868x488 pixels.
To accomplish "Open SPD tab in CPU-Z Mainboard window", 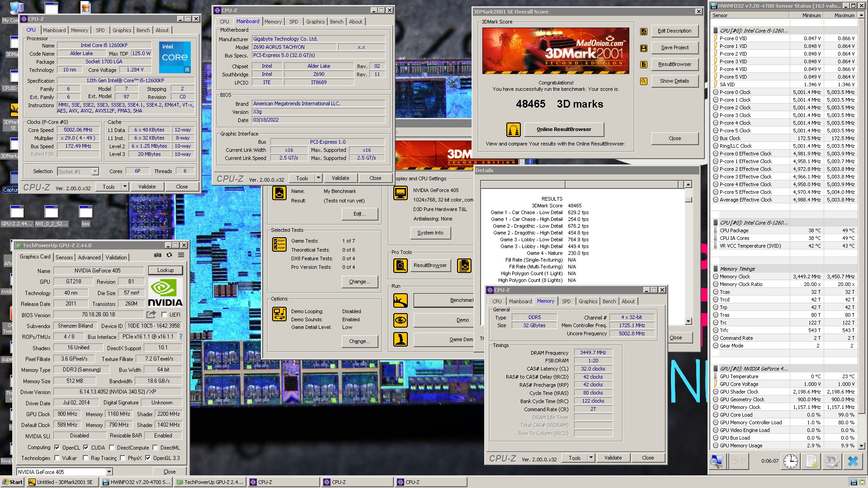I will click(x=294, y=22).
